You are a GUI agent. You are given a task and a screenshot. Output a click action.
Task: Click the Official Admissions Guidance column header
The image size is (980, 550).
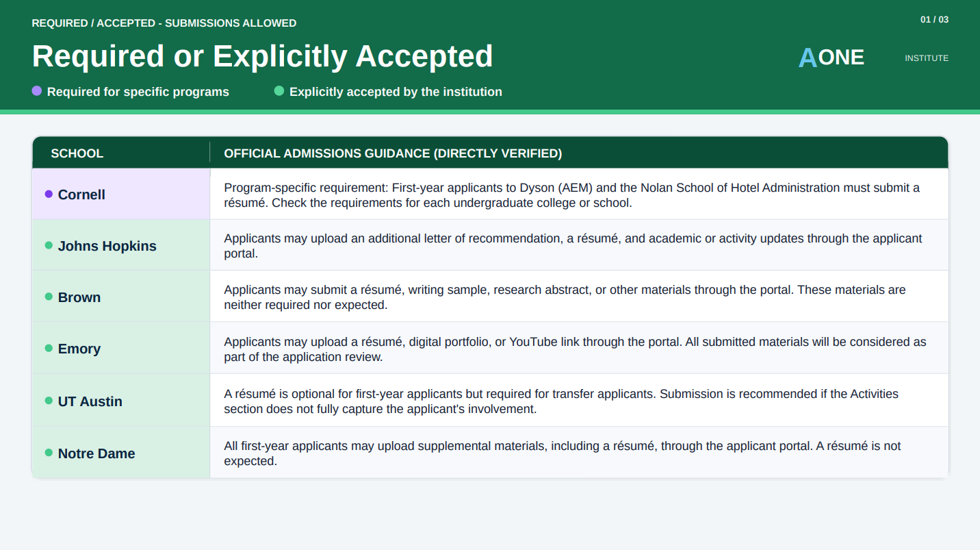(x=393, y=153)
